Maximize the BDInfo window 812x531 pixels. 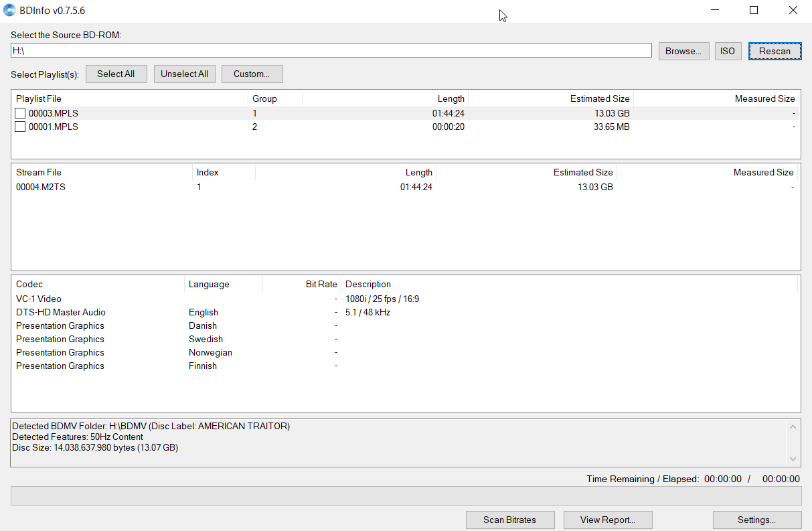tap(754, 10)
